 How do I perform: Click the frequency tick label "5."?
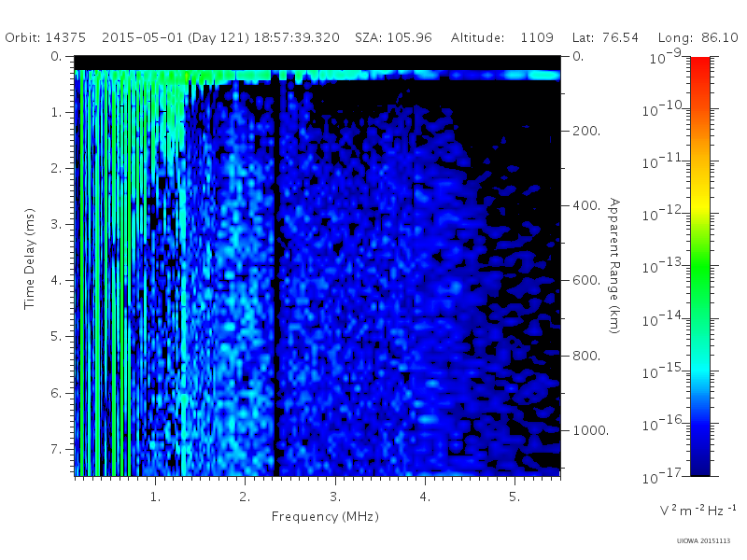coord(514,497)
